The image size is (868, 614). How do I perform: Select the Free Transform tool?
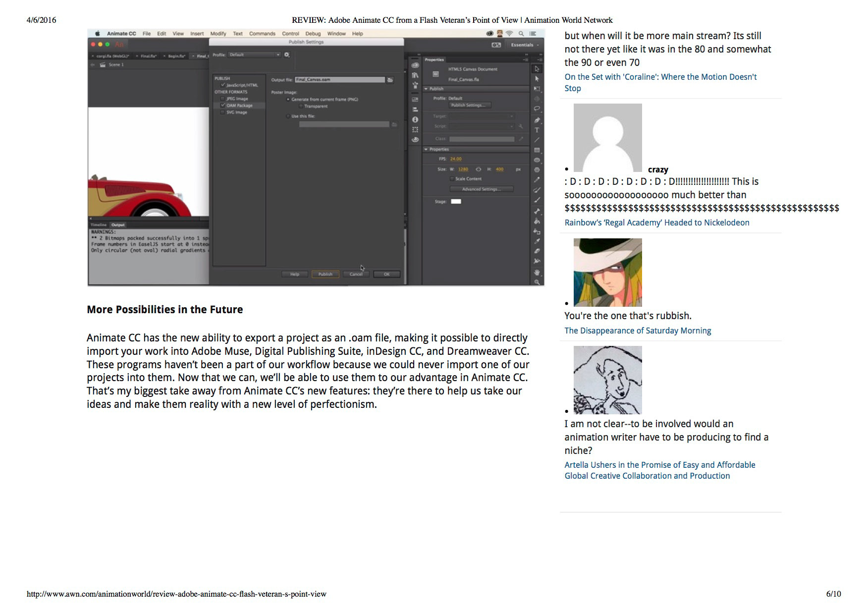(537, 88)
